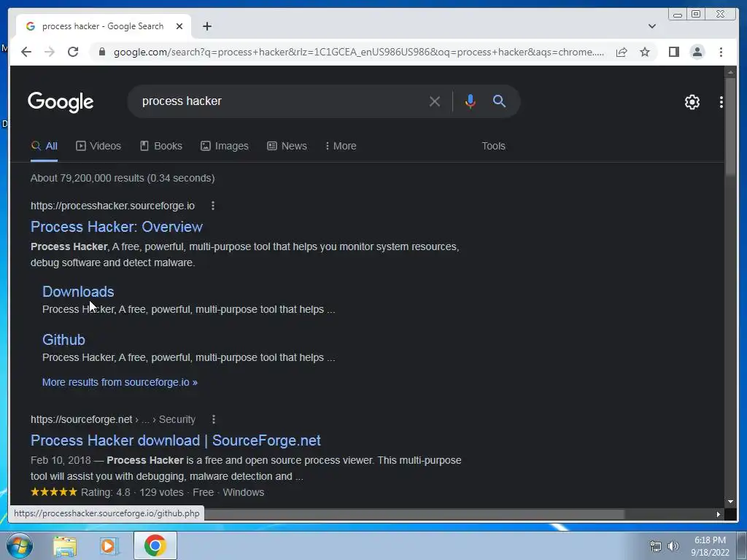
Task: Open a new tab with the plus button
Action: [x=206, y=26]
